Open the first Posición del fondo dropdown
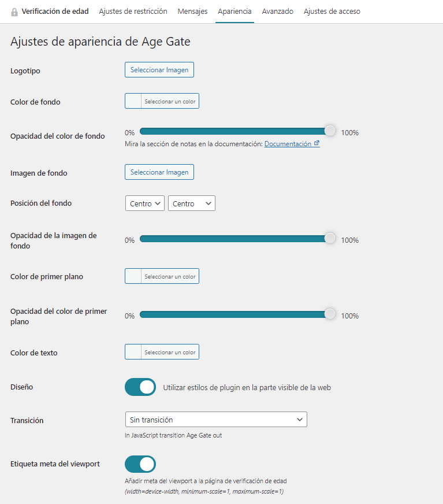Image resolution: width=443 pixels, height=504 pixels. [x=145, y=203]
